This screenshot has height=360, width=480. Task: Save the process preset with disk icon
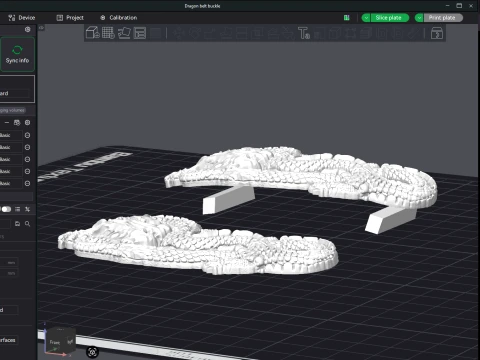coord(17,224)
